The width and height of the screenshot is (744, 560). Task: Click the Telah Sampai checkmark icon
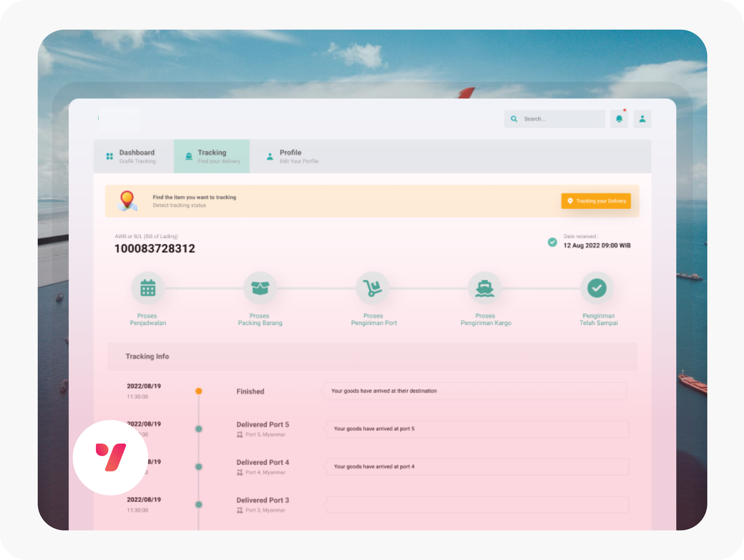[x=597, y=288]
